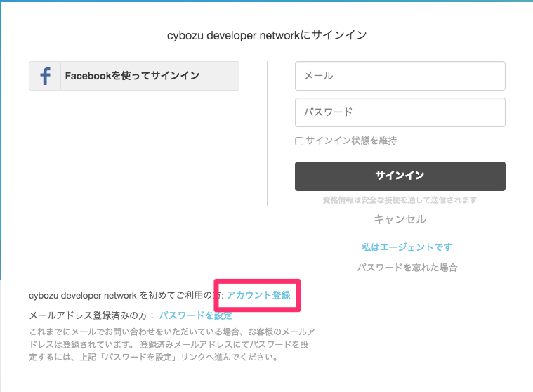Click the 資格情報は安全な接続を通して送信されます notice

(x=400, y=200)
